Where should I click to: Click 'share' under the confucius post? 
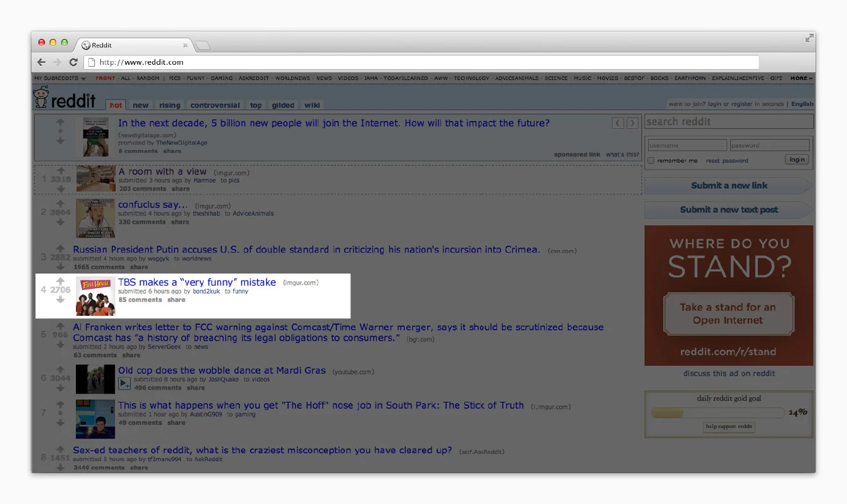pos(180,222)
